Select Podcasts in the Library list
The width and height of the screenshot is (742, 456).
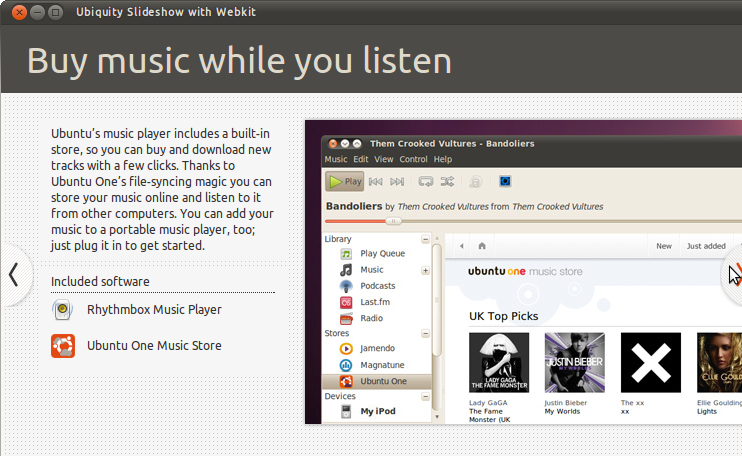pyautogui.click(x=346, y=286)
